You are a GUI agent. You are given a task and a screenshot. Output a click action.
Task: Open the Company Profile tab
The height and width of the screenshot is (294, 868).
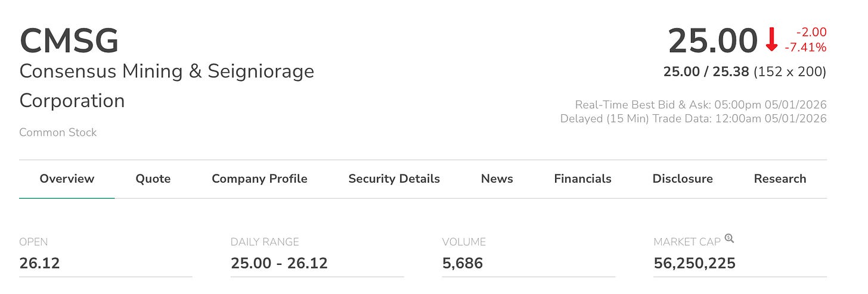point(259,179)
